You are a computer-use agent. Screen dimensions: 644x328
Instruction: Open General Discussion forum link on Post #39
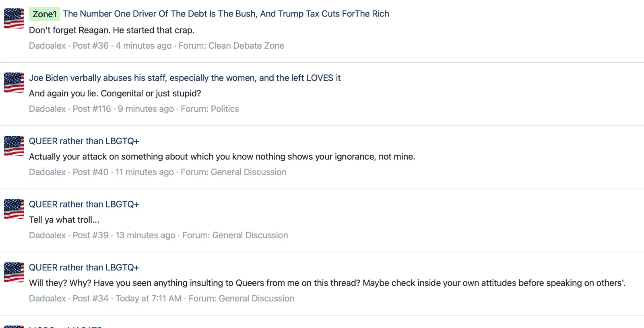[x=250, y=235]
